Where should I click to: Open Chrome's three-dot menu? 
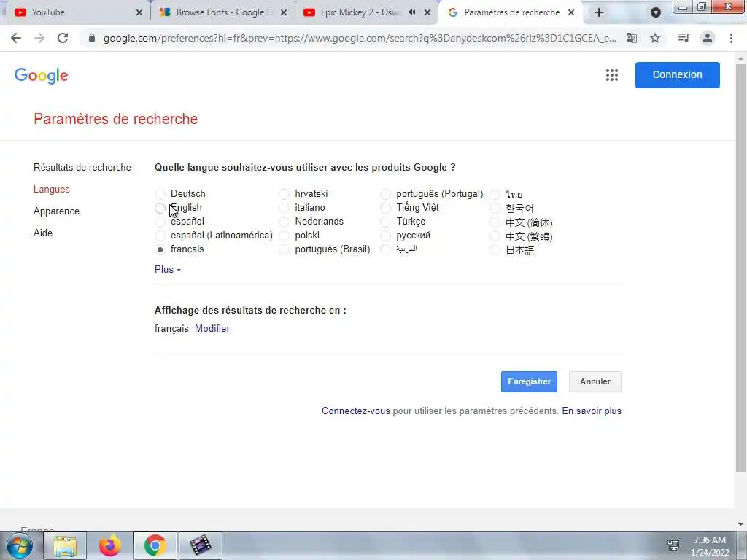coord(731,38)
